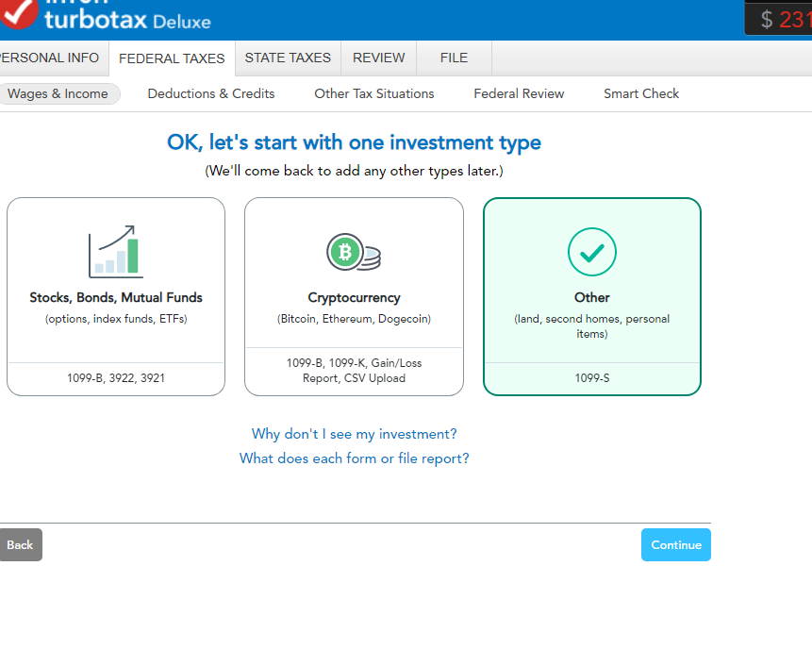
Task: Select Stocks, Bonds, Mutual Funds card
Action: (x=116, y=297)
